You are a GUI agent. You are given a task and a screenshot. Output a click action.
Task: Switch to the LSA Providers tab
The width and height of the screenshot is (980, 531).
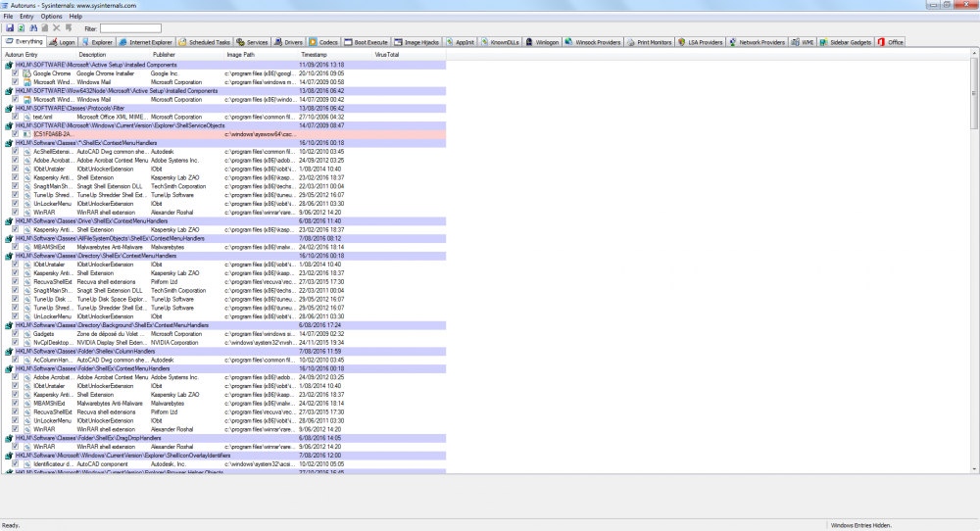[700, 42]
